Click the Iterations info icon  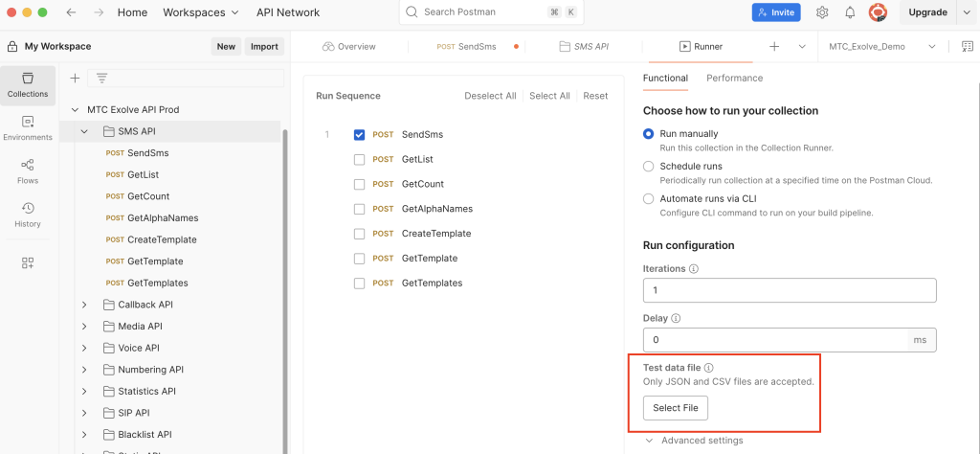[694, 269]
